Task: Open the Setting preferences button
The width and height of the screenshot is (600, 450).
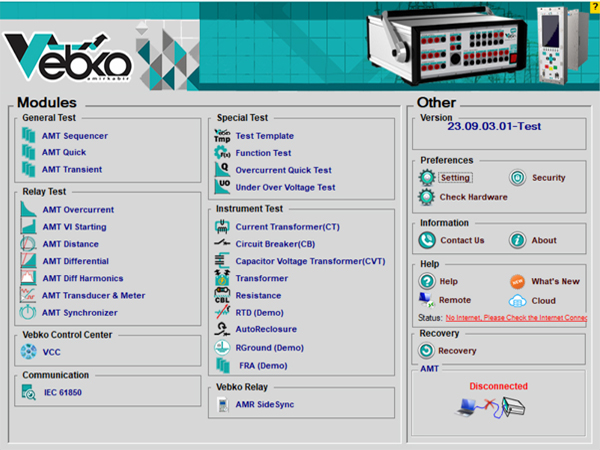Action: click(455, 178)
